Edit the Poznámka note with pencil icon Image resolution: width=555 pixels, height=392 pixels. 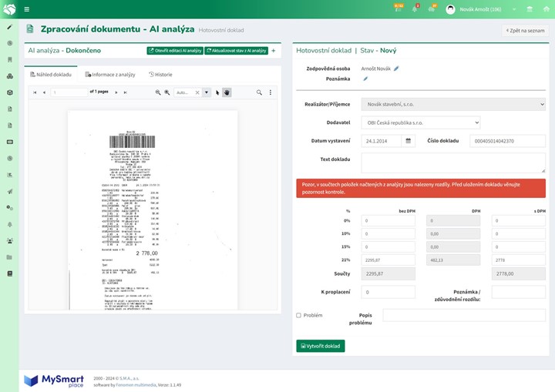pyautogui.click(x=365, y=79)
